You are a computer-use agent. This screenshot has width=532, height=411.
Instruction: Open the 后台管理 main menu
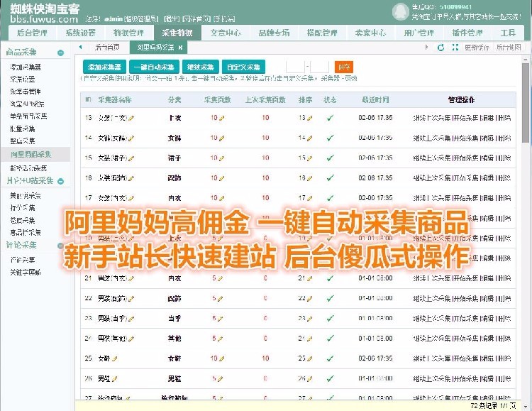tap(32, 33)
